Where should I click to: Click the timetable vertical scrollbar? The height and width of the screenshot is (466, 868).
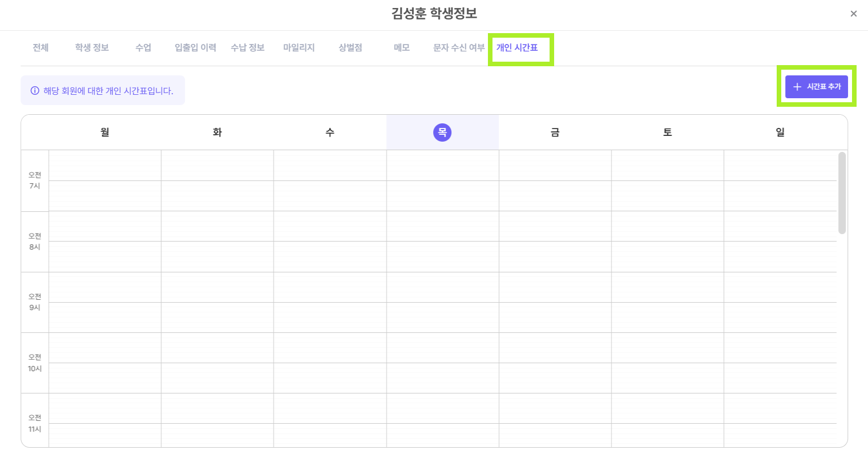842,192
